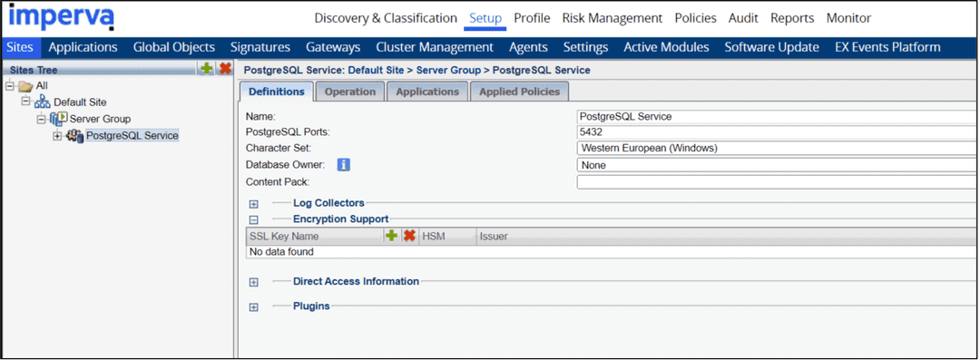Open the Character Set dropdown
The width and height of the screenshot is (980, 360).
tap(778, 148)
